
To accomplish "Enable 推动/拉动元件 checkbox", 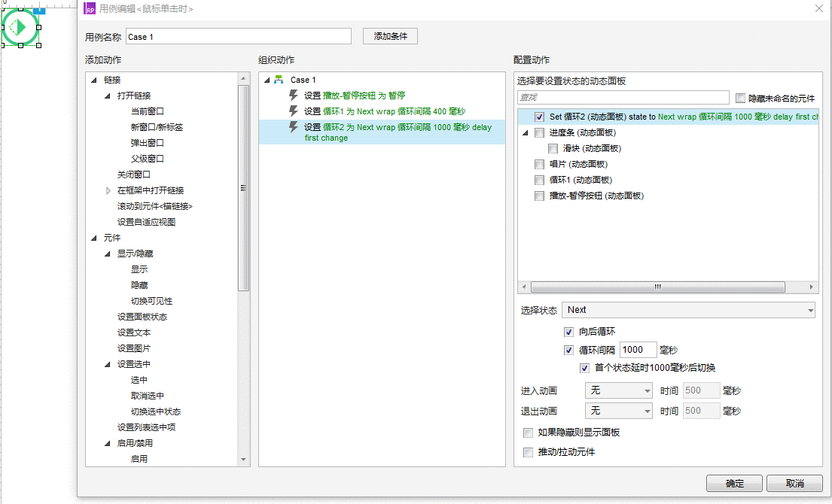I will 528,452.
